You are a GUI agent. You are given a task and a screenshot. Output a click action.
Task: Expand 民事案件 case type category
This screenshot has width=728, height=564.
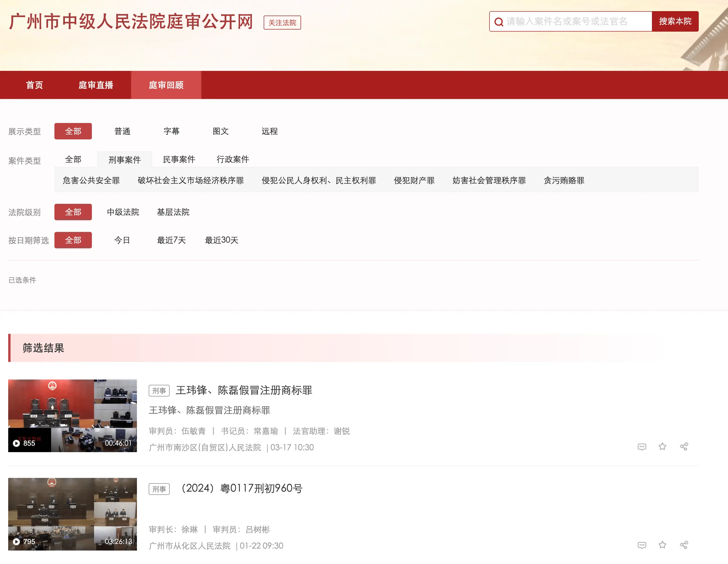(x=179, y=159)
